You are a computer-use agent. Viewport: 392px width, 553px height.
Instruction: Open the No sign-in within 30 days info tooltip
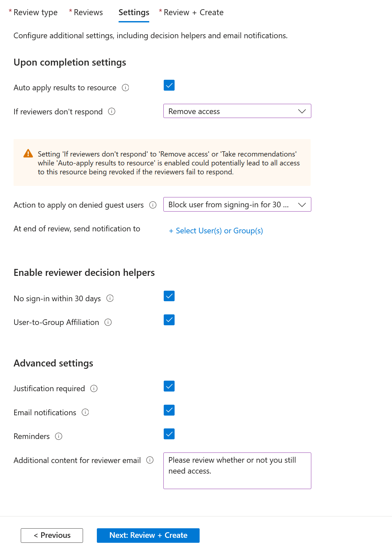coord(110,299)
